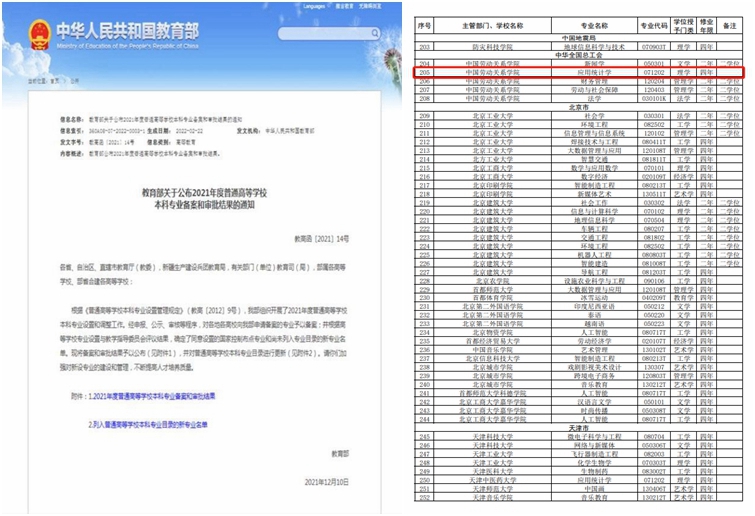Open the 微言教育 link in top bar
The width and height of the screenshot is (755, 516).
pyautogui.click(x=344, y=6)
